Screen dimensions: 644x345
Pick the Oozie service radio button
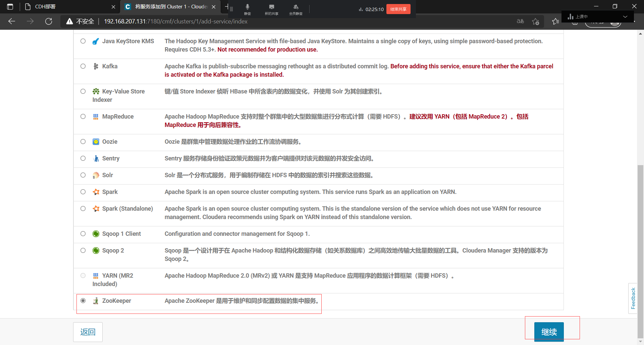(83, 142)
